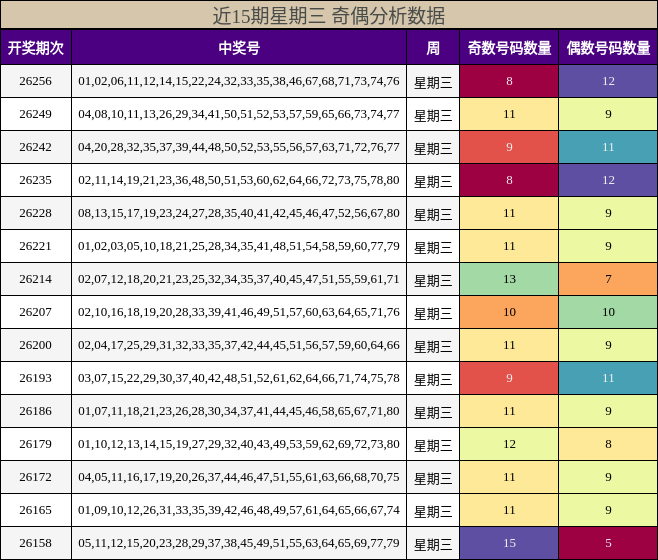
Task: Click even count 9 in row 26228
Action: point(608,213)
